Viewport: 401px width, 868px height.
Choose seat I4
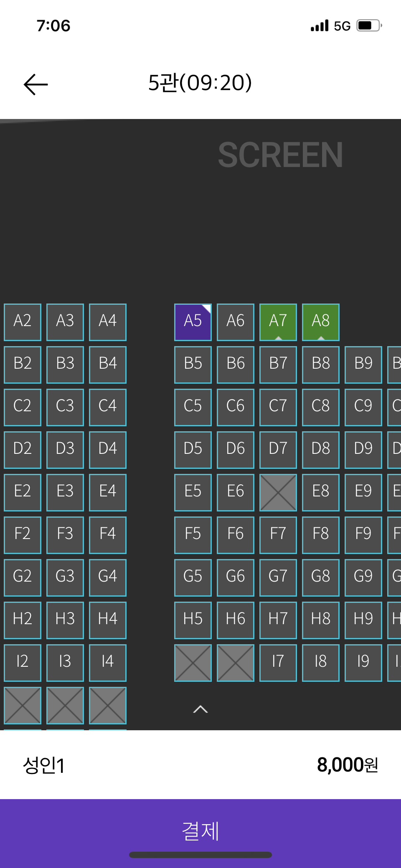(x=108, y=663)
